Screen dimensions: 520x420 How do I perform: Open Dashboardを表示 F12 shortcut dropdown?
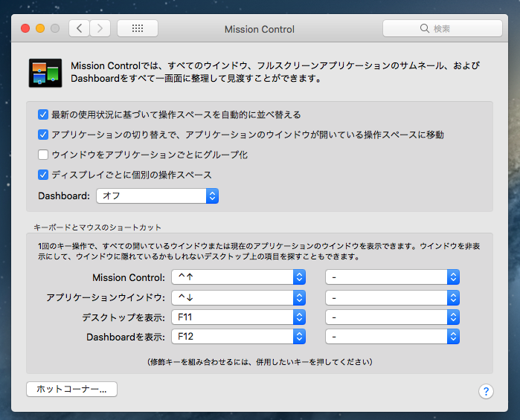(x=238, y=337)
